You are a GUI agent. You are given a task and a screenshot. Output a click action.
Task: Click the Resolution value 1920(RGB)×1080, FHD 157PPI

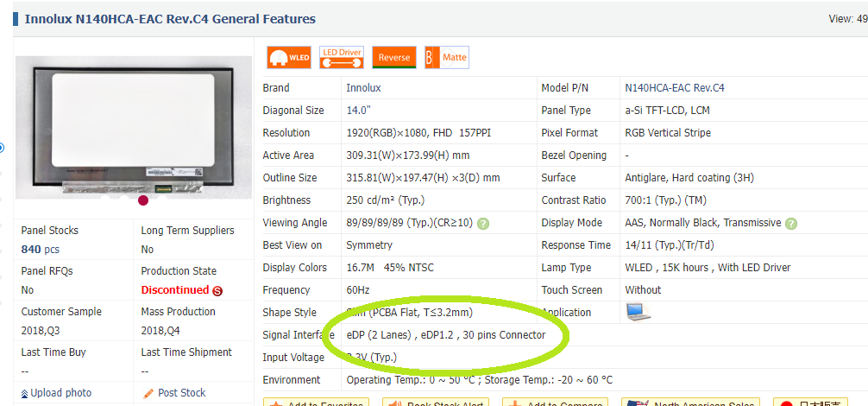[418, 133]
